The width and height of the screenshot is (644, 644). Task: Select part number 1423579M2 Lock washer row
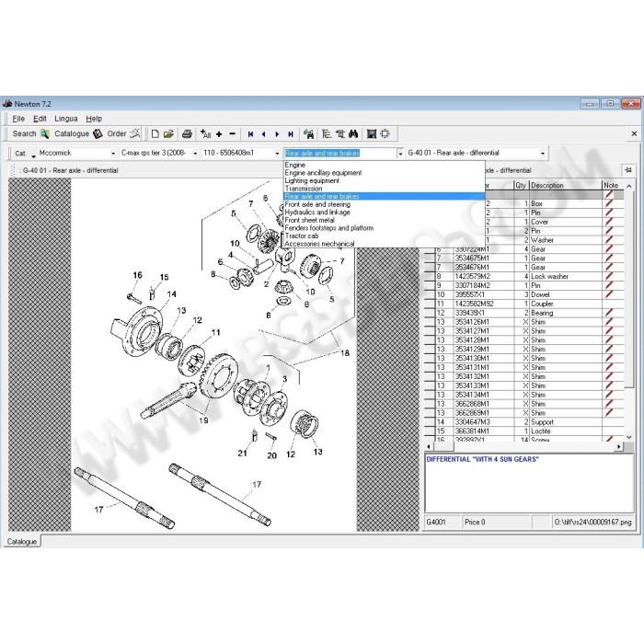524,276
